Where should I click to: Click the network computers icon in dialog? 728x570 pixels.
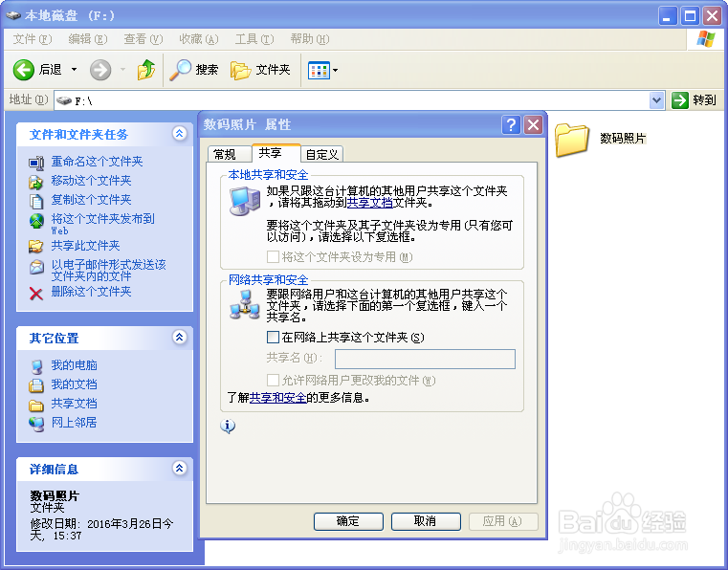245,304
